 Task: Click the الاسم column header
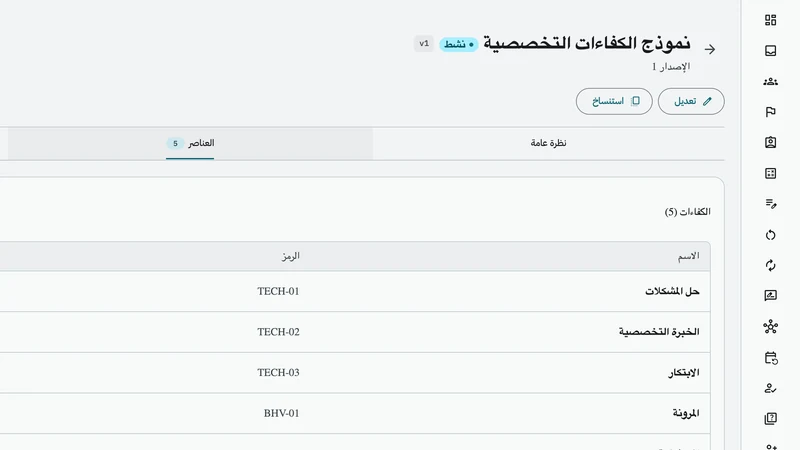688,256
